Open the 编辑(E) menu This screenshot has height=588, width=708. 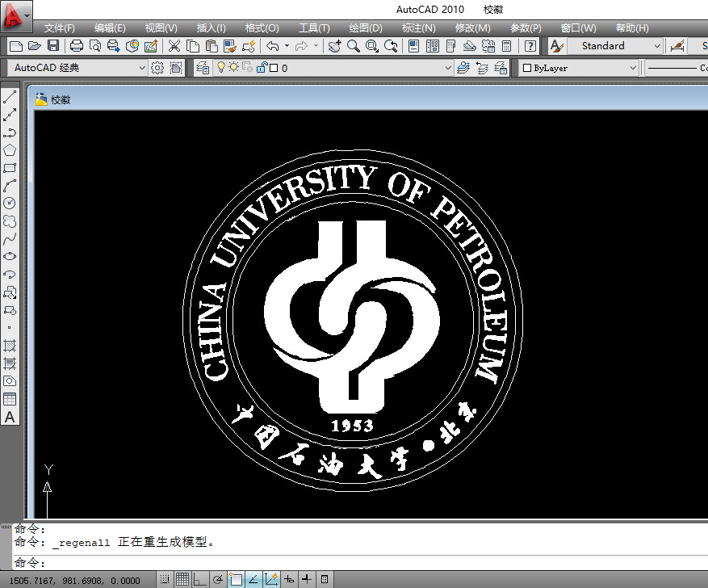pyautogui.click(x=110, y=28)
